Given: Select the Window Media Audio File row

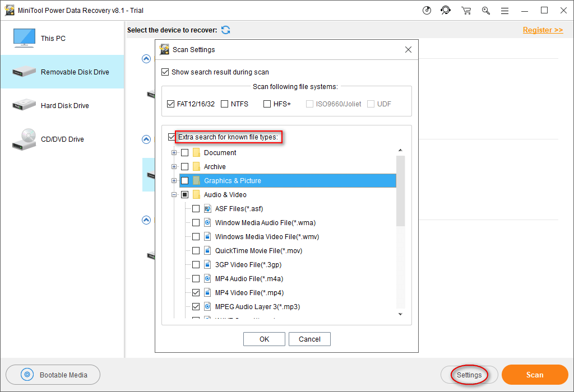Looking at the screenshot, I should pyautogui.click(x=265, y=222).
